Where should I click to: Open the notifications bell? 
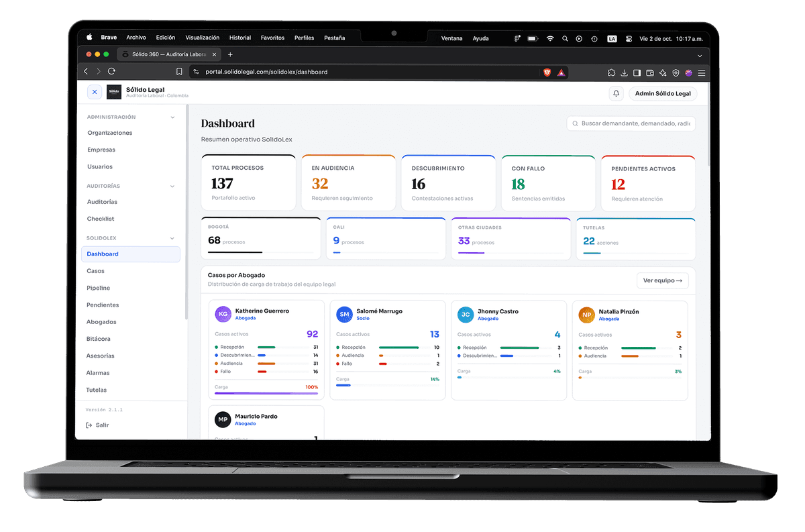pos(616,93)
